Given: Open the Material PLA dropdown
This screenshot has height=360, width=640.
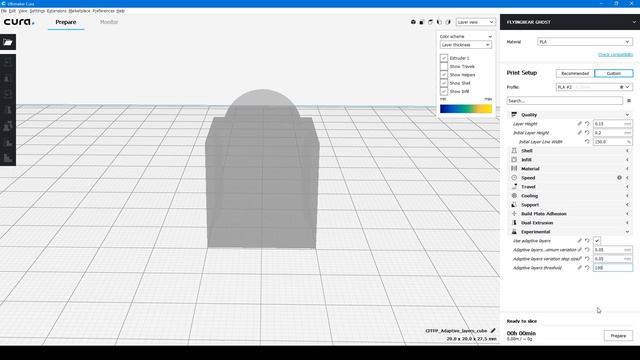Looking at the screenshot, I should pos(584,42).
